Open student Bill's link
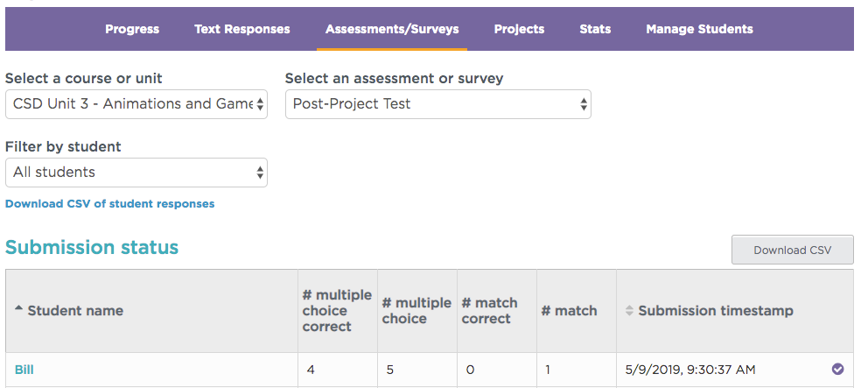This screenshot has height=388, width=868. 24,370
